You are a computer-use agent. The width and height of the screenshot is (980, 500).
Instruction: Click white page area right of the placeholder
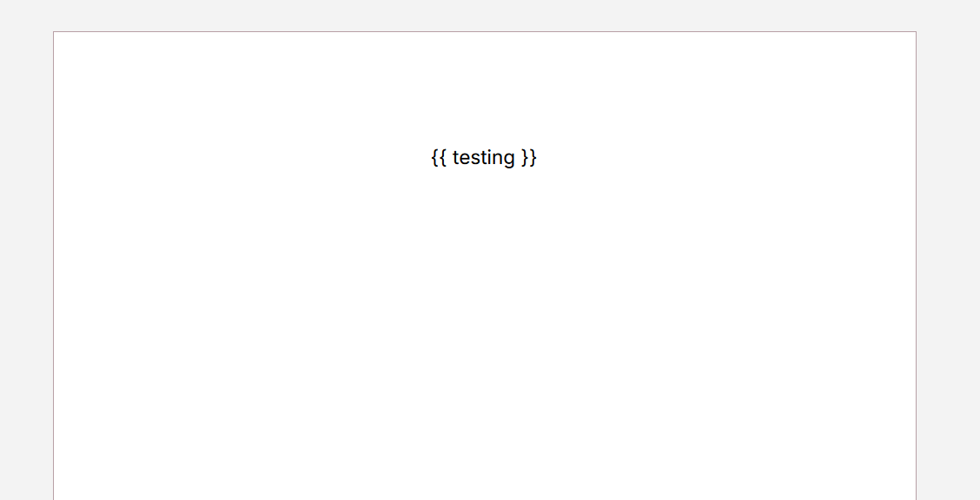point(725,157)
